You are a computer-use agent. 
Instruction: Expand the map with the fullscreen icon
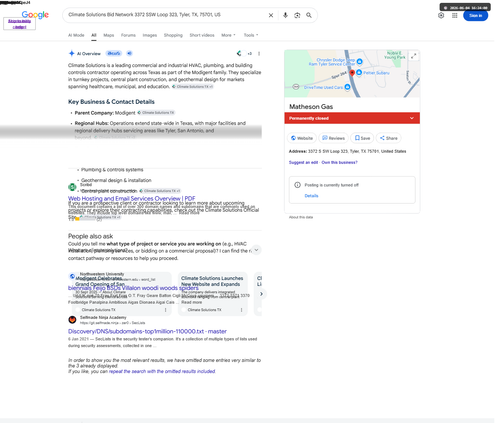click(413, 56)
